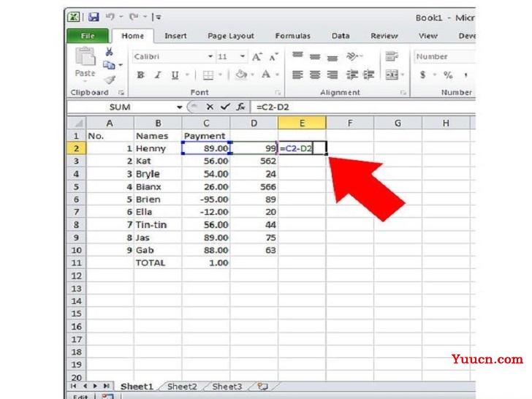Open the Name Box dropdown arrow

[180, 107]
